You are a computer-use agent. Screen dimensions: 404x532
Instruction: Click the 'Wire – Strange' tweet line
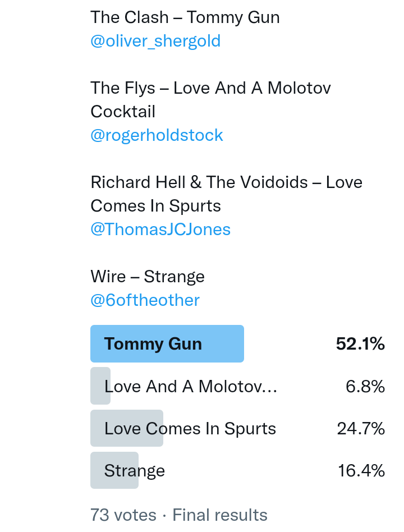pos(148,277)
